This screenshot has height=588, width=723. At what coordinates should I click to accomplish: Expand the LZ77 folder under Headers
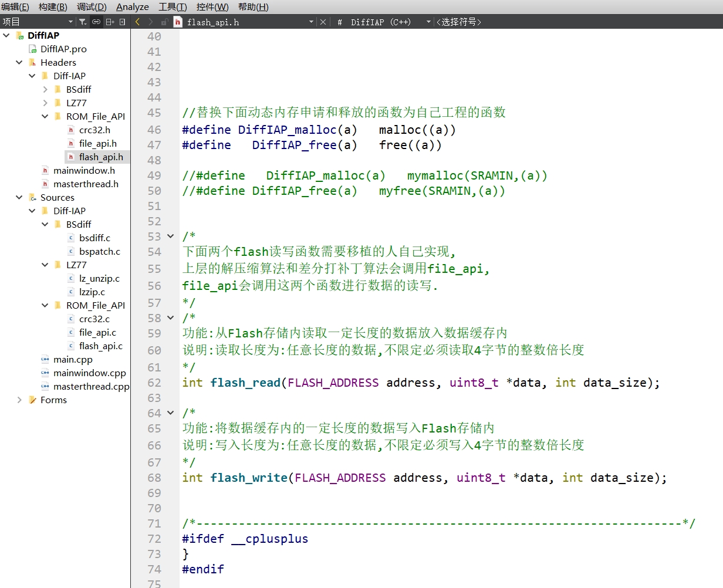point(45,103)
